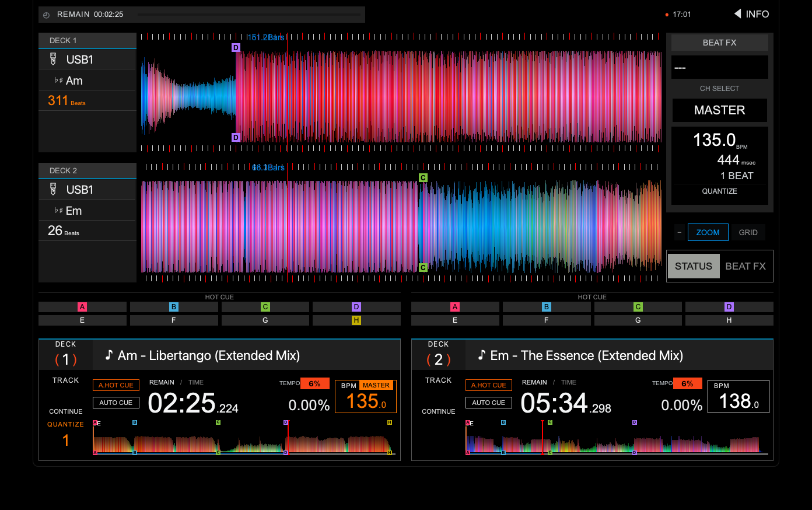Viewport: 812px width, 510px height.
Task: Click the minus button left of ZOOM
Action: [x=680, y=232]
